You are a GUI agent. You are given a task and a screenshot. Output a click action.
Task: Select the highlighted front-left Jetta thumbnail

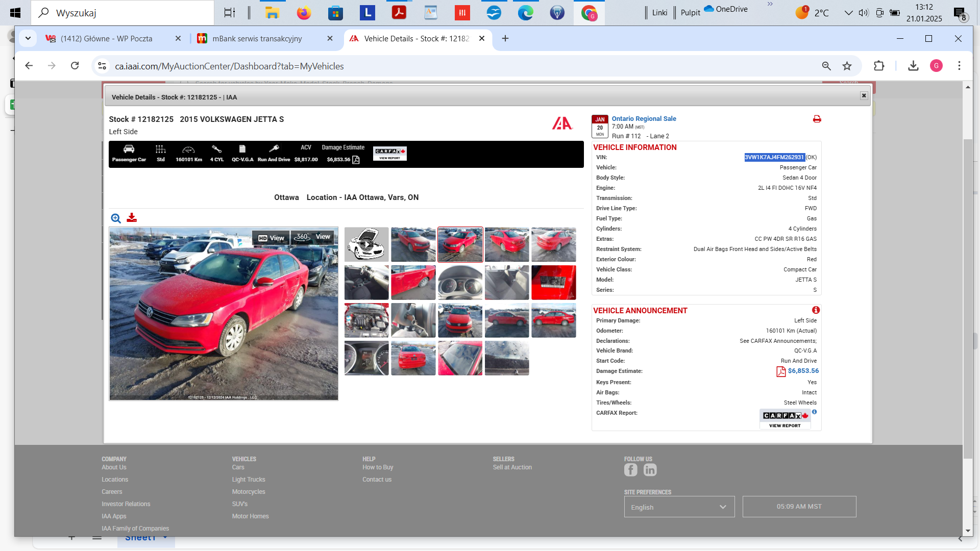pos(460,244)
